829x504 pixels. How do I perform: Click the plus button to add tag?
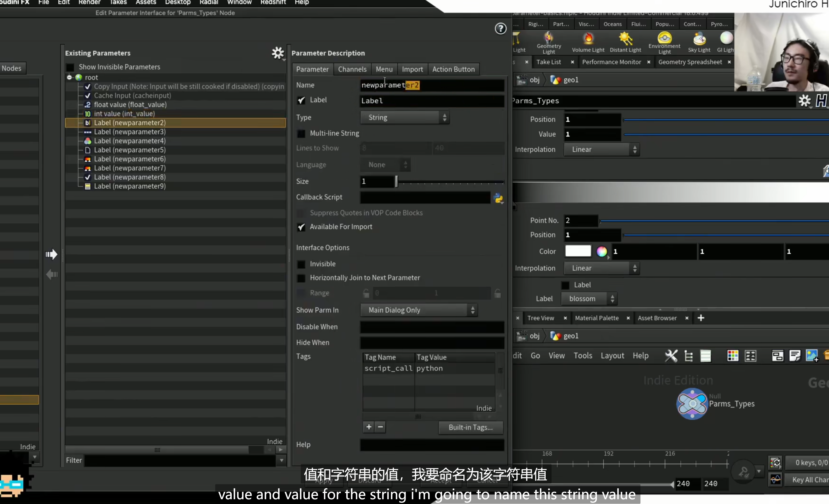pos(369,427)
